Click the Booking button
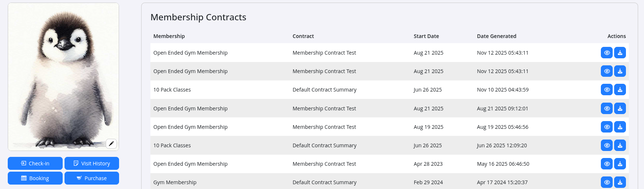Image resolution: width=644 pixels, height=189 pixels. [x=35, y=178]
